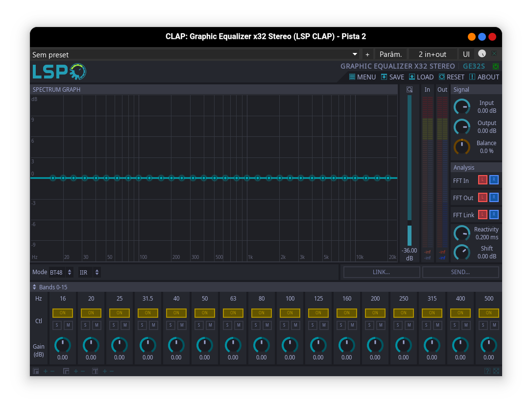532x409 pixels.
Task: Select the UI tab at top right
Action: 466,54
